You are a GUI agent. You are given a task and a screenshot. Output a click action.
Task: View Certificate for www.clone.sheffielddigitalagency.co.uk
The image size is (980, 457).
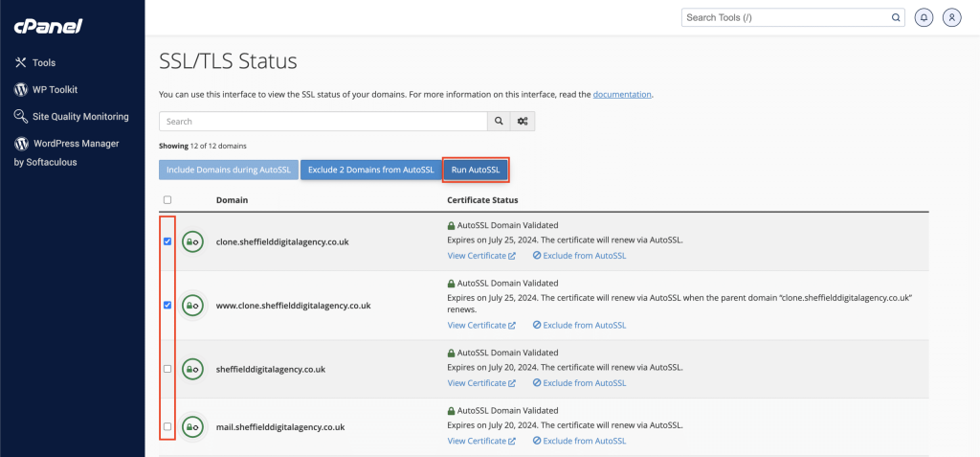[481, 325]
